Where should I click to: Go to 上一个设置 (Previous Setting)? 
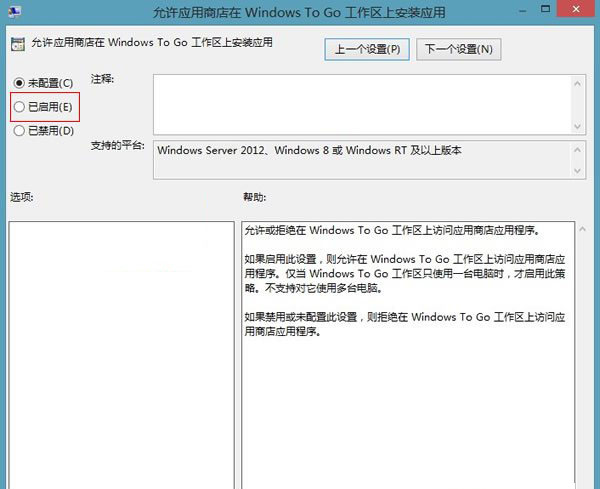coord(367,49)
